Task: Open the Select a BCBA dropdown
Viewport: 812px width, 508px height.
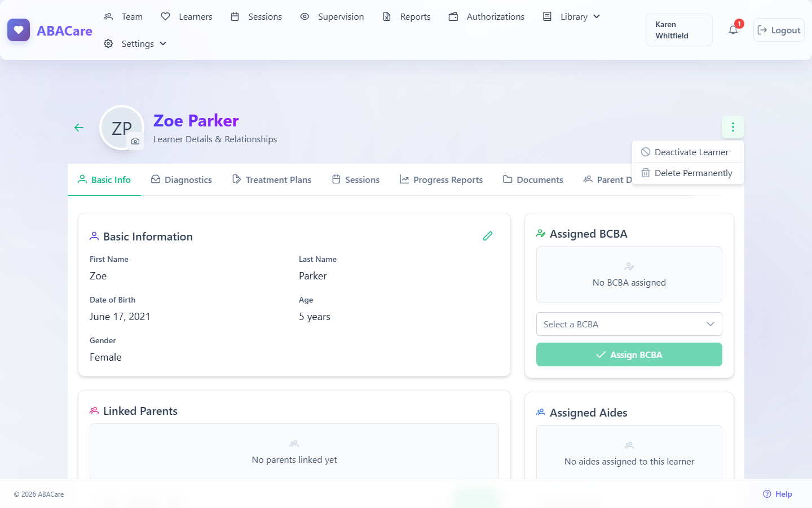Action: (x=629, y=324)
